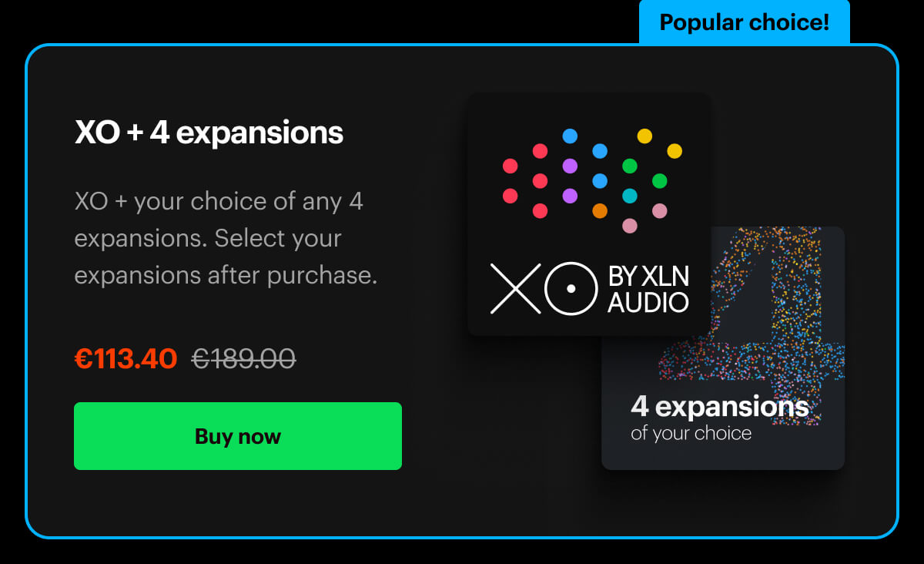
Task: Click the green dot in the XO artwork
Action: [630, 166]
